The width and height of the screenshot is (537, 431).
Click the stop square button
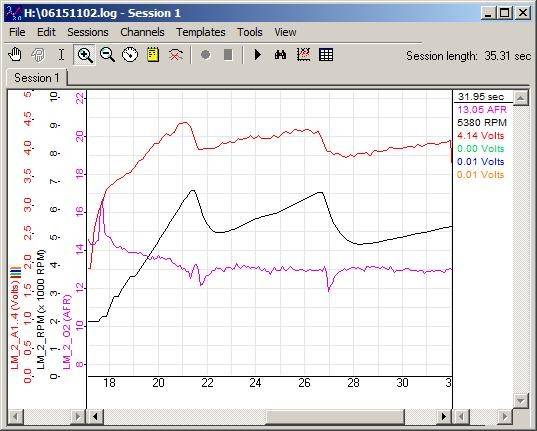click(x=228, y=55)
